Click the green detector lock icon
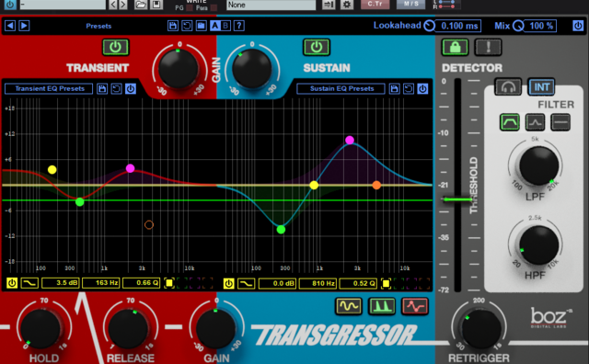Viewport: 589px width, 364px height. tap(455, 47)
